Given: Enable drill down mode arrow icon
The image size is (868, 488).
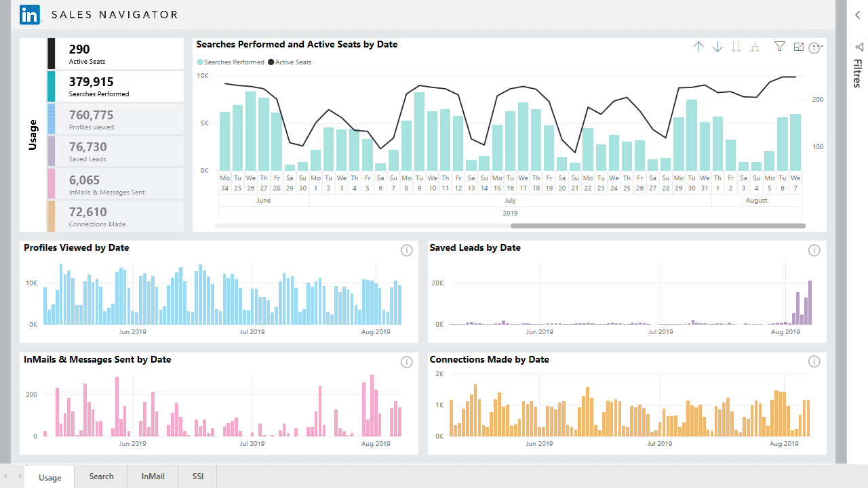Looking at the screenshot, I should coord(717,47).
